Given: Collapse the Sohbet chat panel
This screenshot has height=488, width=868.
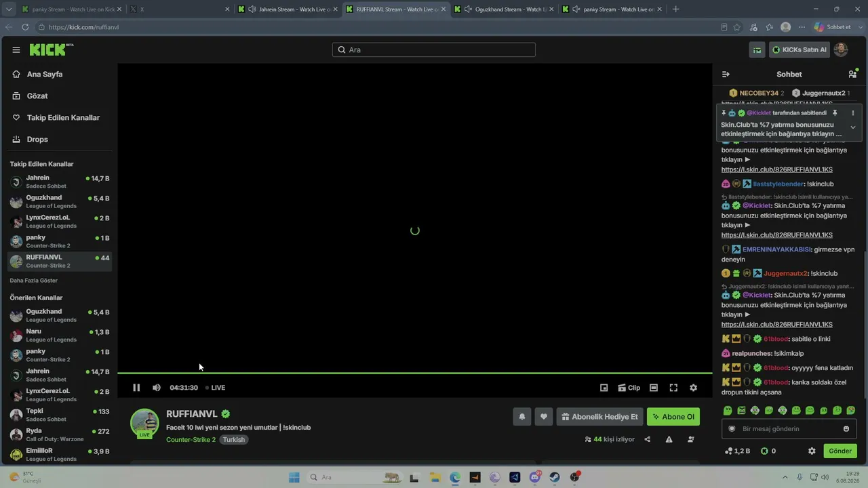Looking at the screenshot, I should [x=726, y=74].
